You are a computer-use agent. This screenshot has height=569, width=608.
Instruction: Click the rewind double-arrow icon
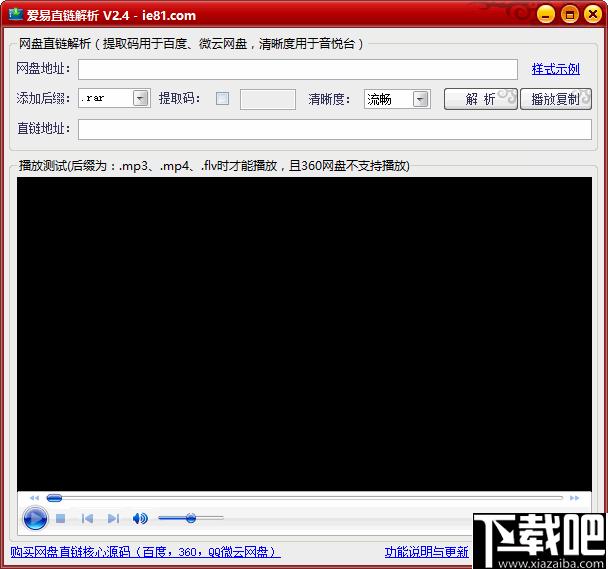(35, 498)
